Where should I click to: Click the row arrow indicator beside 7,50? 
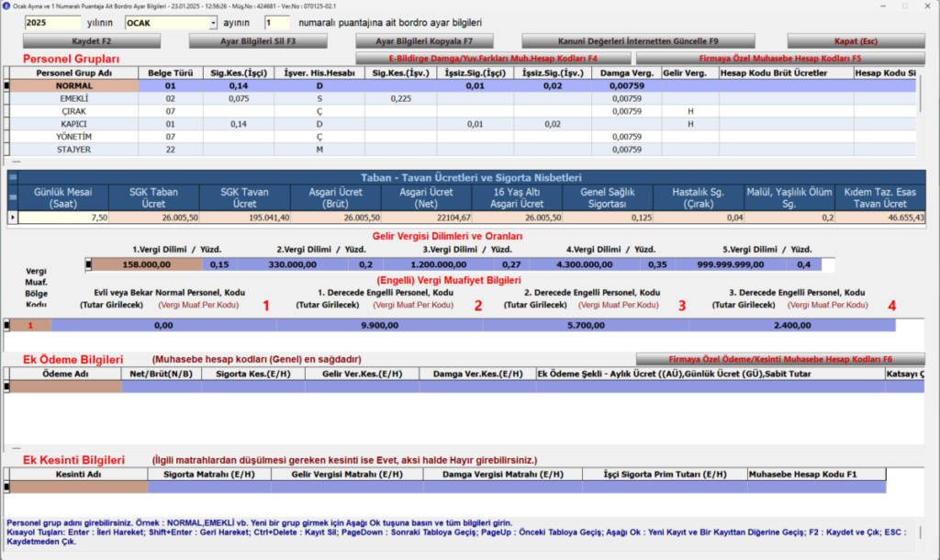(x=13, y=217)
